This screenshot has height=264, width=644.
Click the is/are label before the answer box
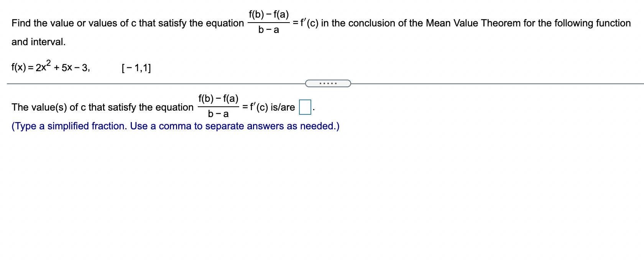coord(284,107)
